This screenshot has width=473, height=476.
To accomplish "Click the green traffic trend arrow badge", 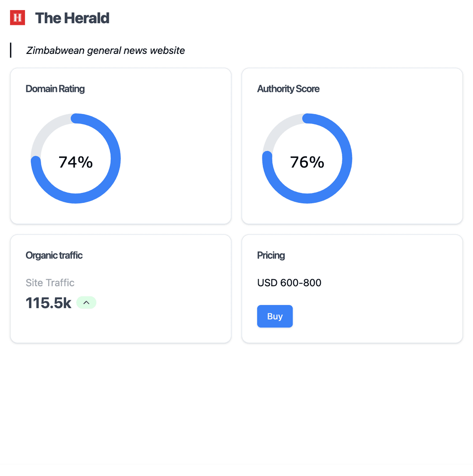I will coord(86,302).
